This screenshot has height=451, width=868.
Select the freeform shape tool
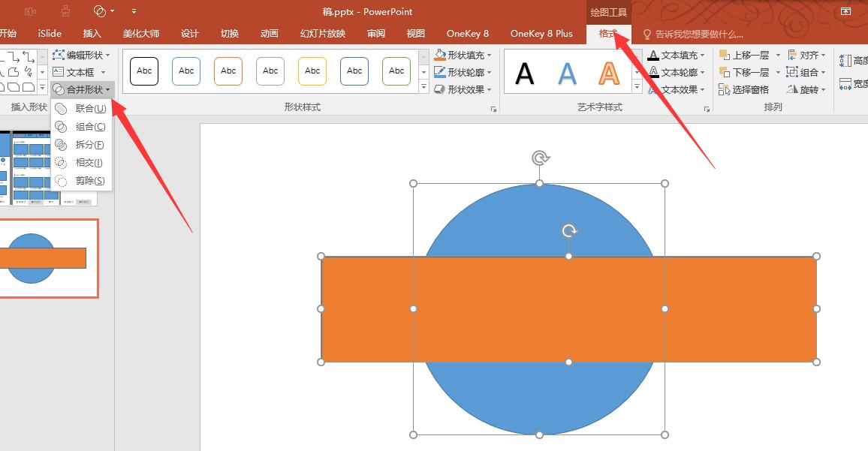coord(14,72)
